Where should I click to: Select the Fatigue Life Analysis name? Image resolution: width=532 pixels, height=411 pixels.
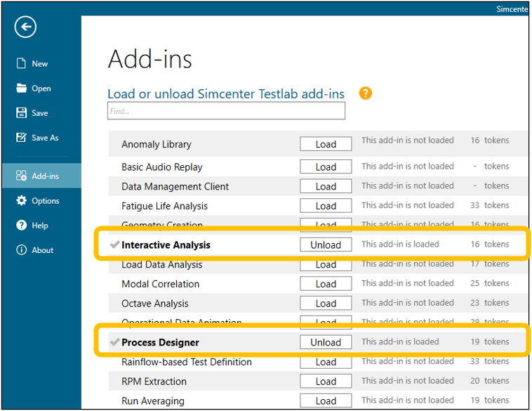point(164,206)
